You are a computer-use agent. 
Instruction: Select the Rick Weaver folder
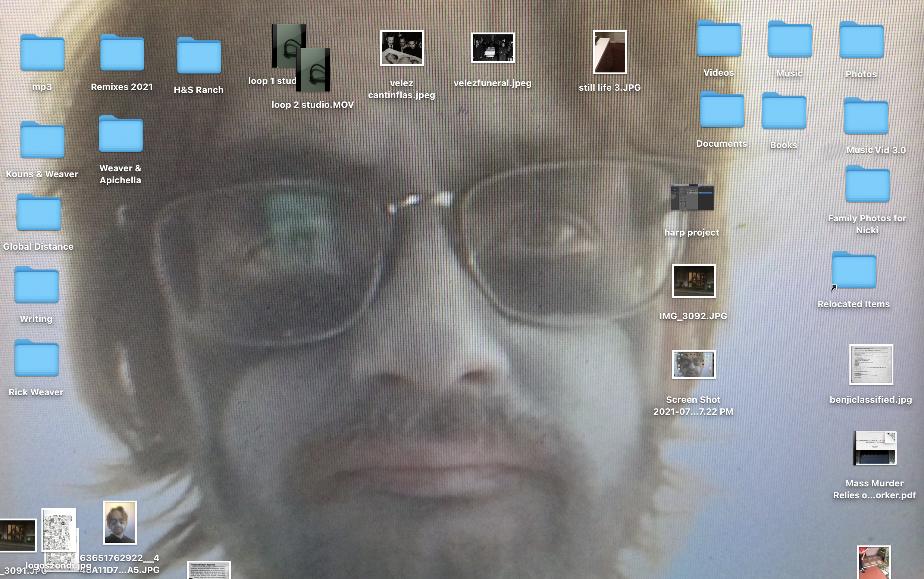click(x=36, y=358)
